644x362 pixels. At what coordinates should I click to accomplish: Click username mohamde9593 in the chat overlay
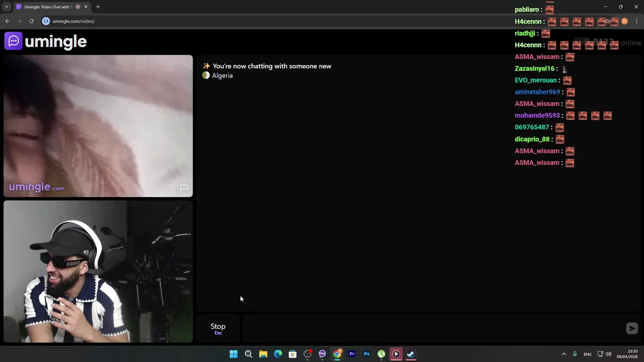pos(537,115)
